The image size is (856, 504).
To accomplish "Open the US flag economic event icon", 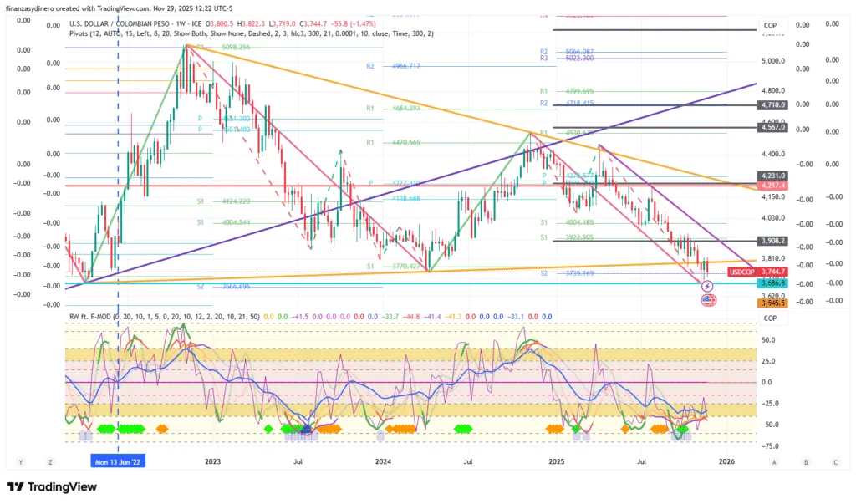I will (707, 299).
